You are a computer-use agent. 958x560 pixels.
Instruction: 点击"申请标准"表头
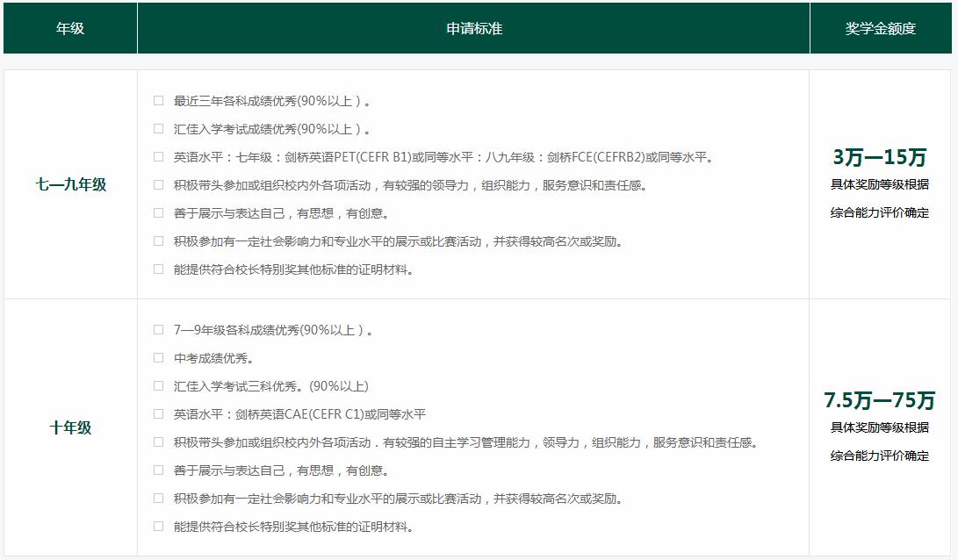coord(472,27)
